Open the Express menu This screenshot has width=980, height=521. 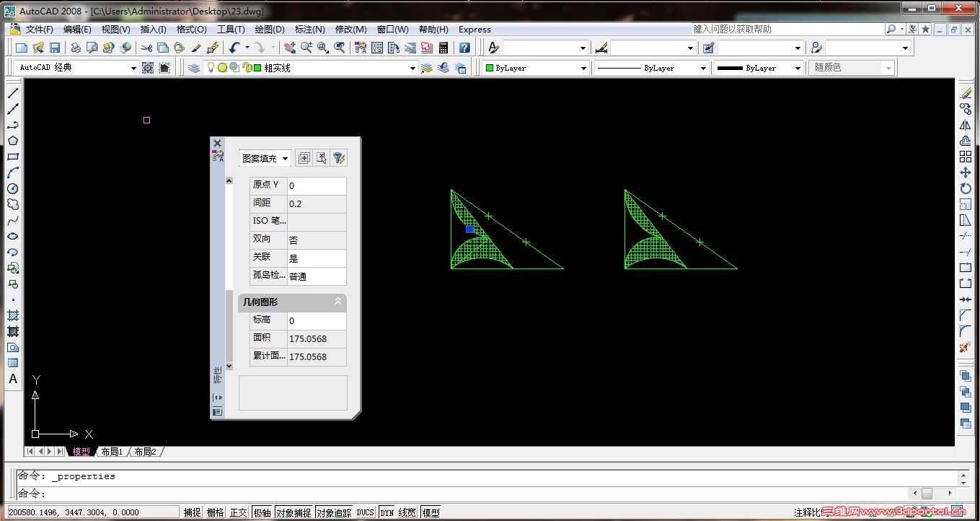(474, 30)
